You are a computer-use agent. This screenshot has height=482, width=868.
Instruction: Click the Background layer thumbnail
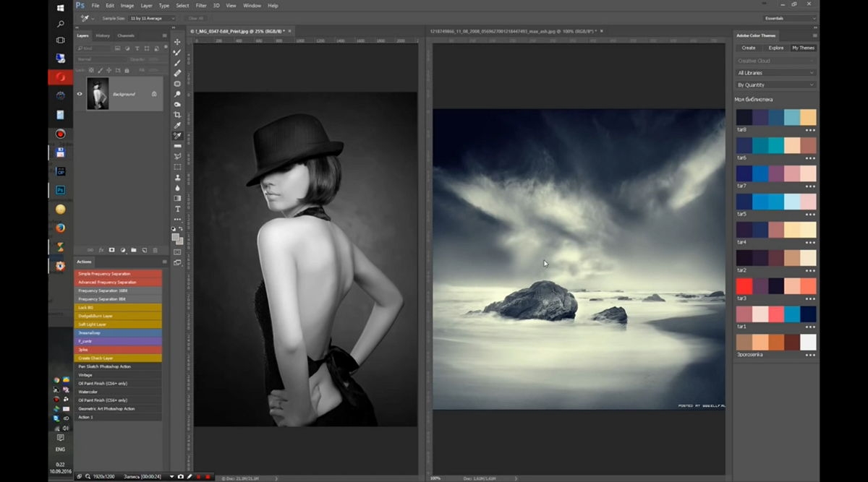(x=98, y=94)
